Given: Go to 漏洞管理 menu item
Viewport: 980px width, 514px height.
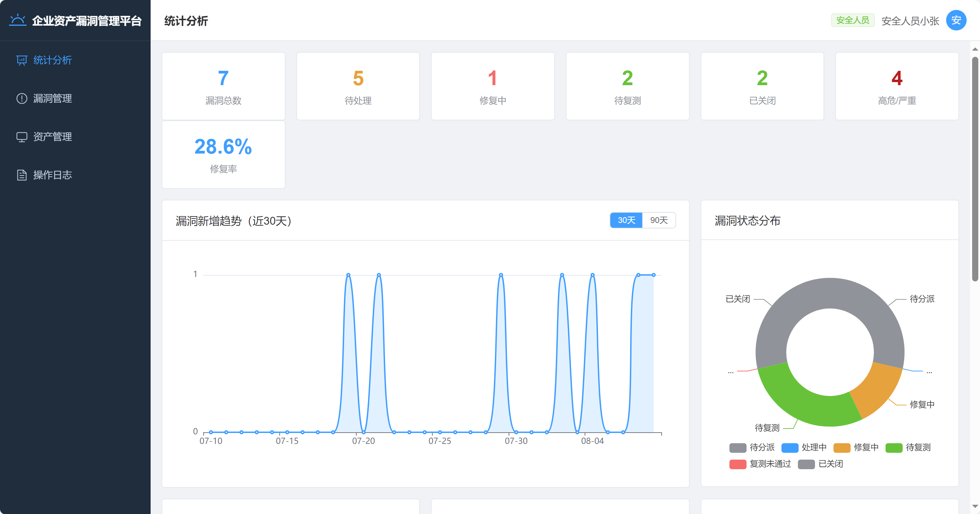Looking at the screenshot, I should [x=75, y=98].
